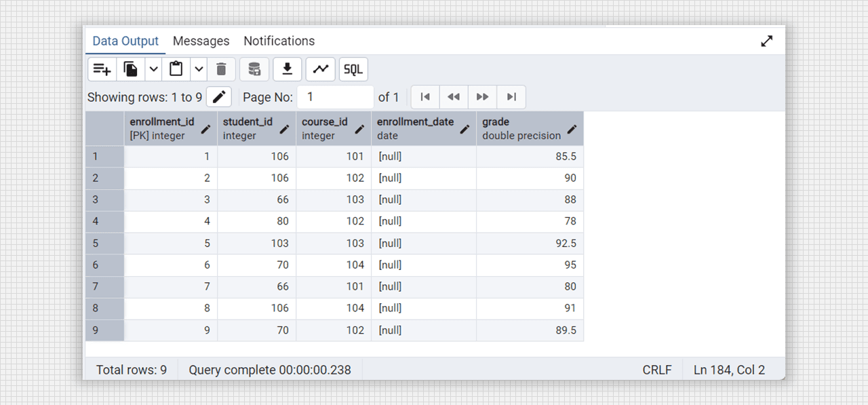Click the Add row icon
This screenshot has height=405, width=868.
coord(102,69)
